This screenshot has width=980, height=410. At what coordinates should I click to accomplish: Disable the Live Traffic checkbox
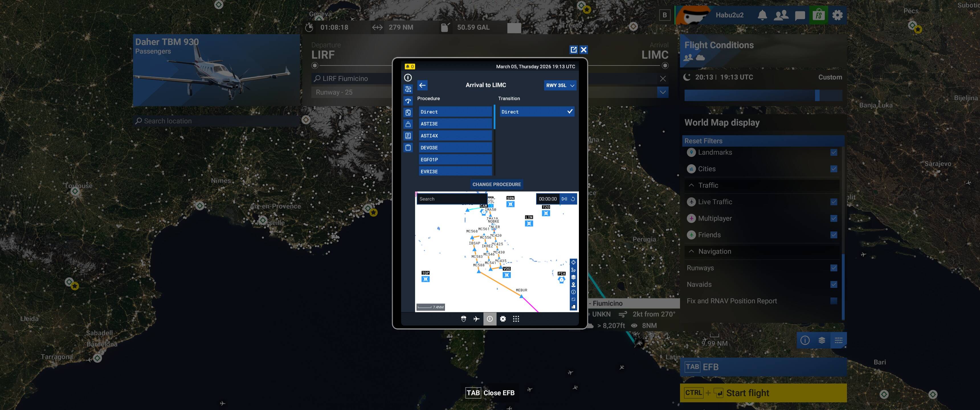(834, 202)
